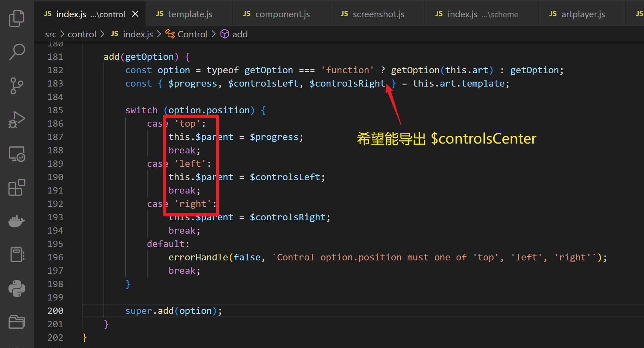
Task: Click $controlsLeft on line 190
Action: (285, 177)
